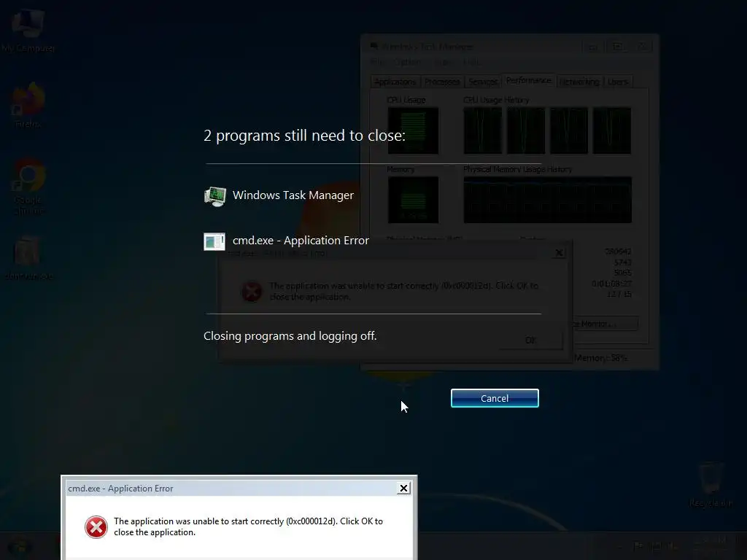
Task: Click the 'Closing programs and logging off.' text
Action: click(x=290, y=335)
